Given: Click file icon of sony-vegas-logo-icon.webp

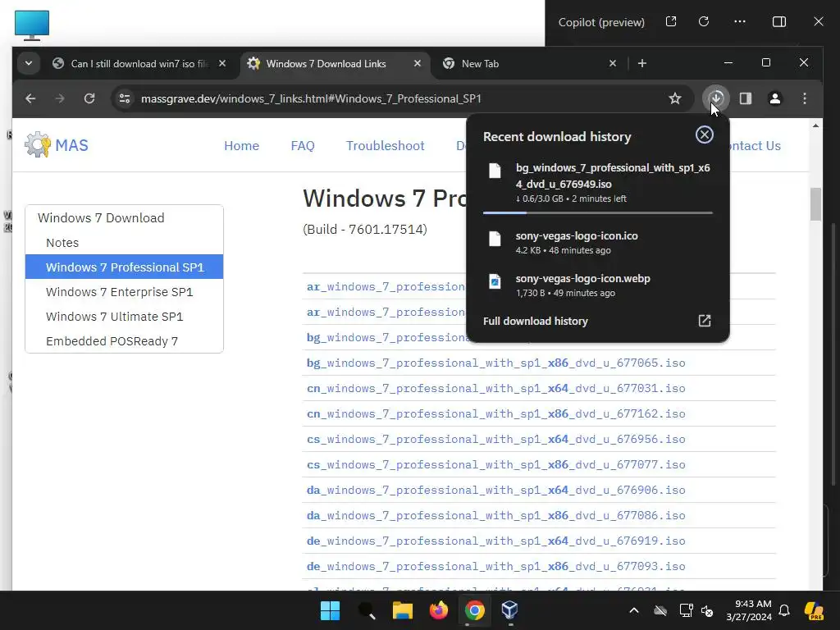Looking at the screenshot, I should pos(495,281).
